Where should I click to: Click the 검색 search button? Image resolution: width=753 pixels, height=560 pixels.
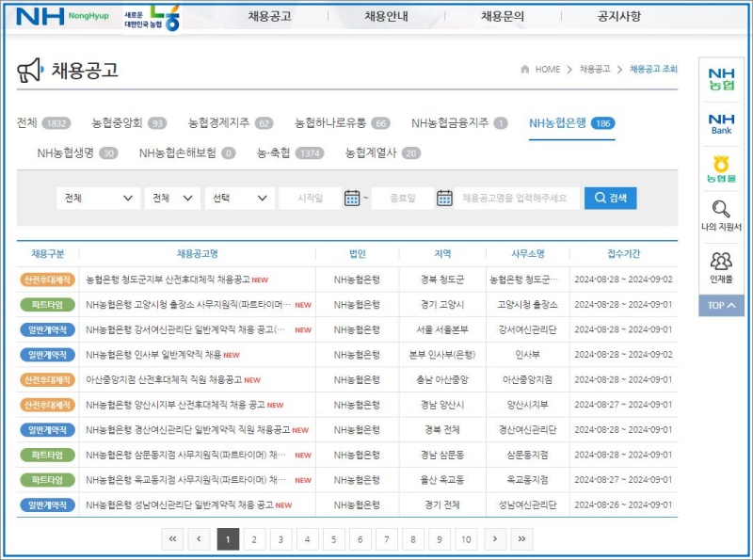610,198
